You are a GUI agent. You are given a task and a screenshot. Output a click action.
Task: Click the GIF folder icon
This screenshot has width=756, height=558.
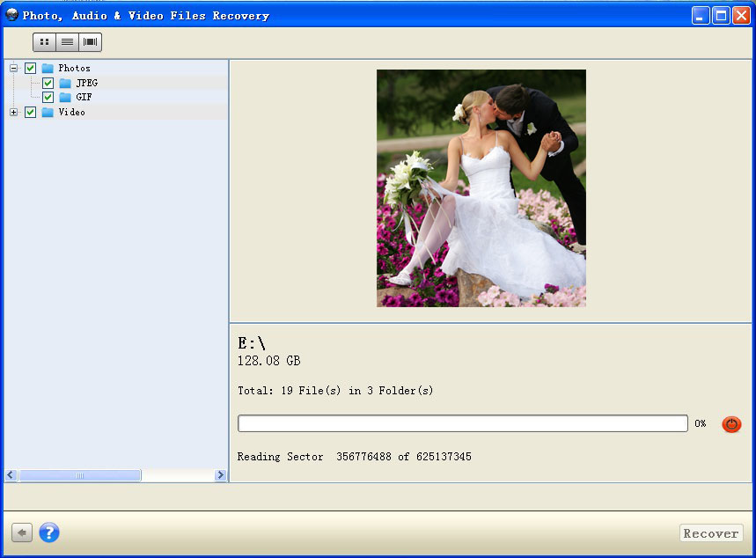65,97
